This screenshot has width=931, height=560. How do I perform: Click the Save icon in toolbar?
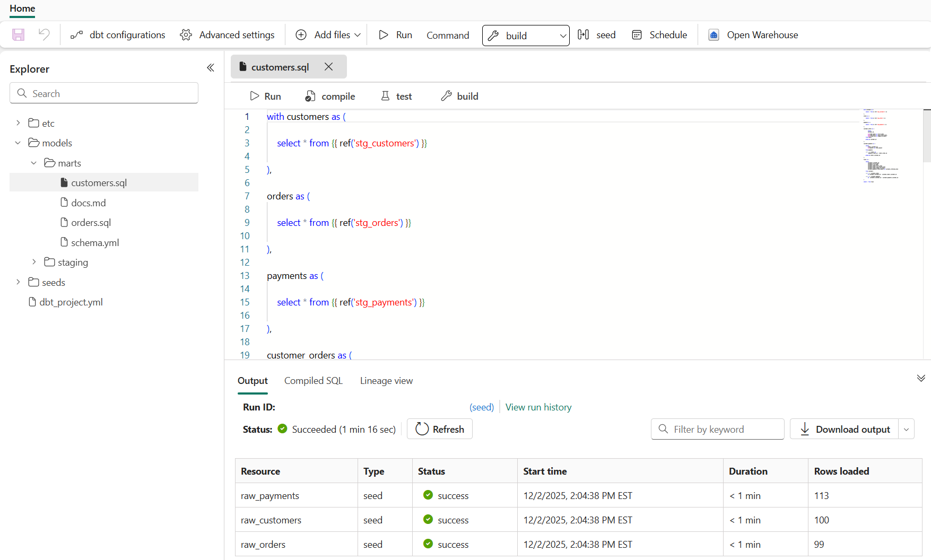[x=19, y=35]
